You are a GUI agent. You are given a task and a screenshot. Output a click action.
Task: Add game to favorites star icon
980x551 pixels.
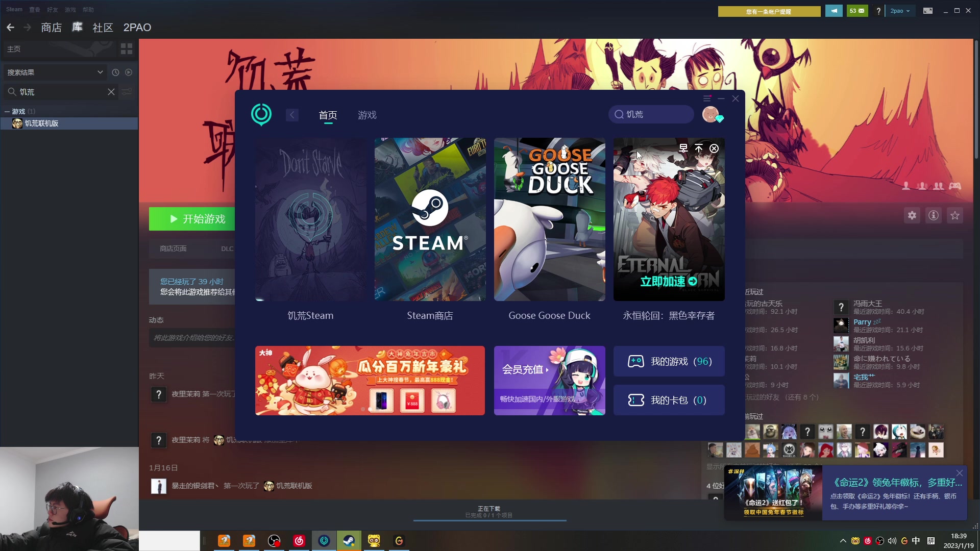[x=955, y=215]
